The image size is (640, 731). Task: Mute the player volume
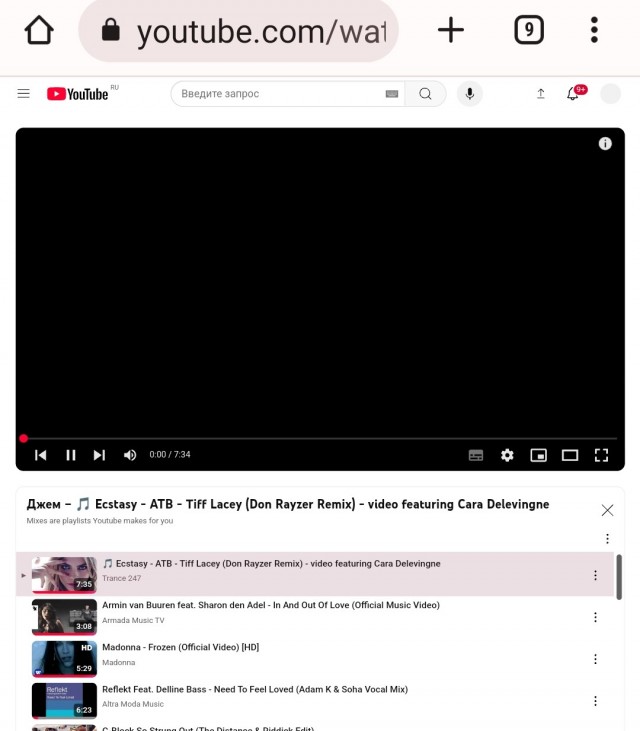point(130,455)
